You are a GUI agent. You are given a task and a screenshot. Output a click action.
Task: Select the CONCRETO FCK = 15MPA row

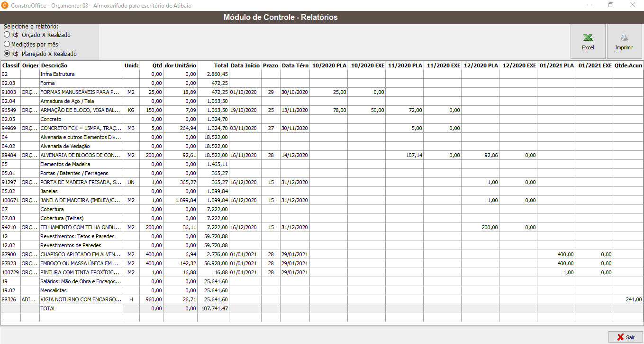(322, 128)
